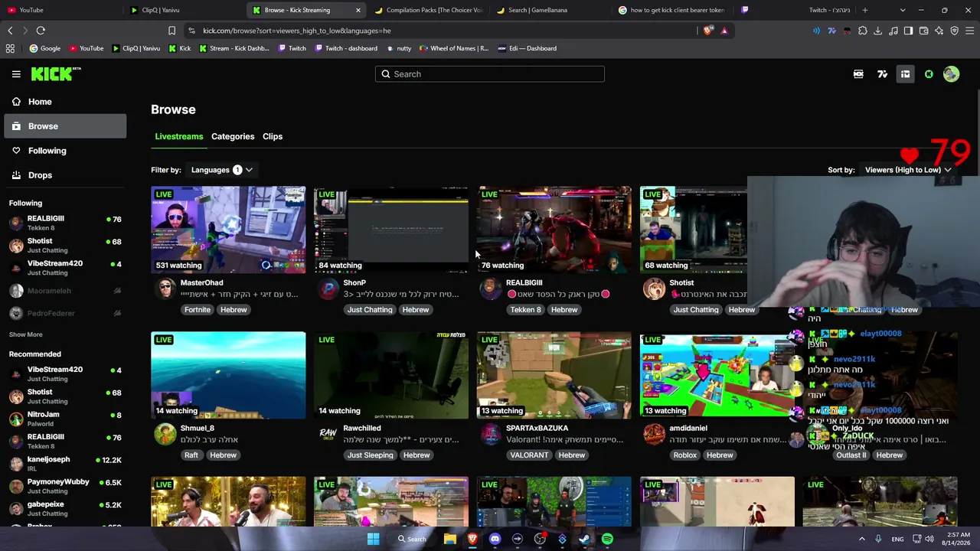
Task: Click the browser address bar URL
Action: (x=297, y=31)
